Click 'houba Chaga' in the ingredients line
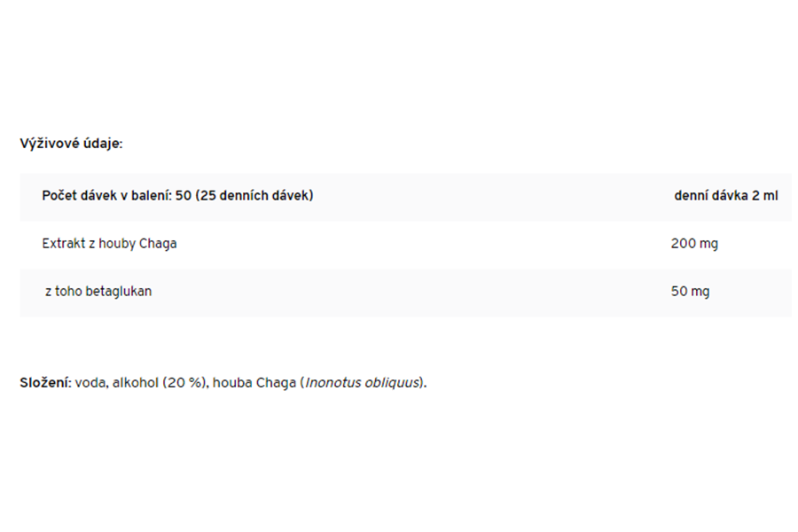This screenshot has height=532, width=798. [254, 383]
